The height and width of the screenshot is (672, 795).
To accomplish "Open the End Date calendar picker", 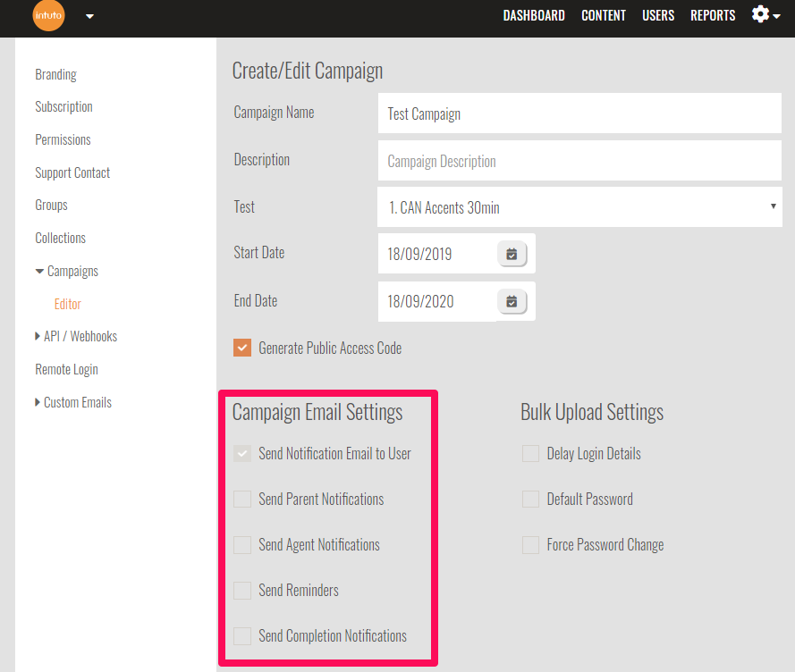I will 512,302.
